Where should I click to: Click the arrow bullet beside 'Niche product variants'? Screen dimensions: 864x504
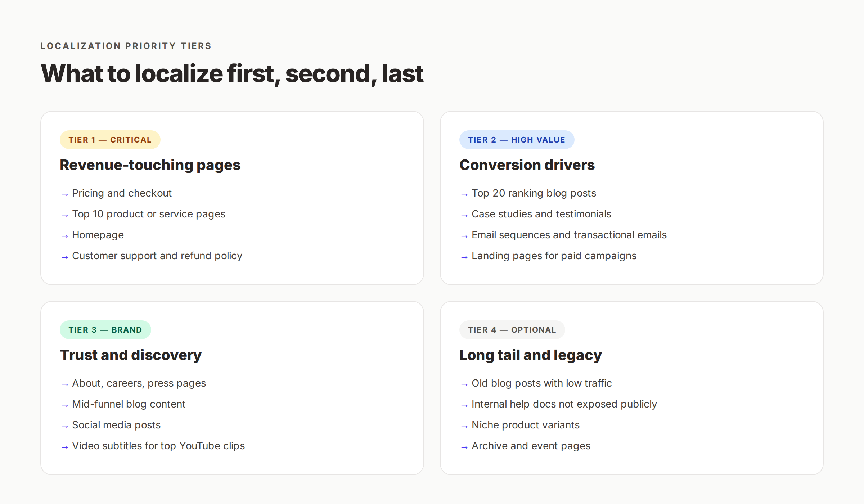(464, 427)
